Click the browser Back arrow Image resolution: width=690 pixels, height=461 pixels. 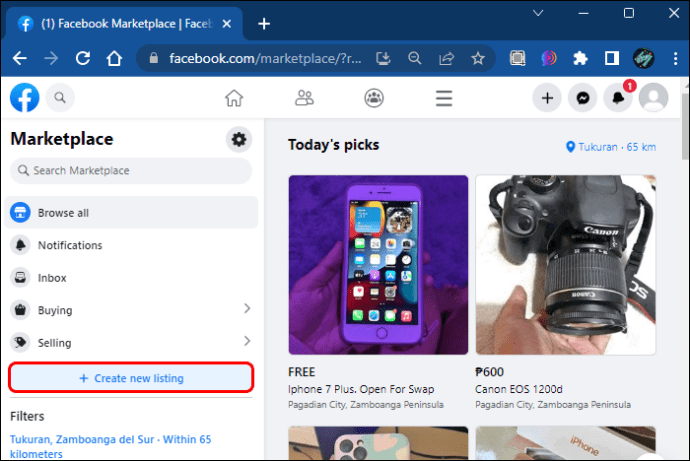pyautogui.click(x=20, y=58)
